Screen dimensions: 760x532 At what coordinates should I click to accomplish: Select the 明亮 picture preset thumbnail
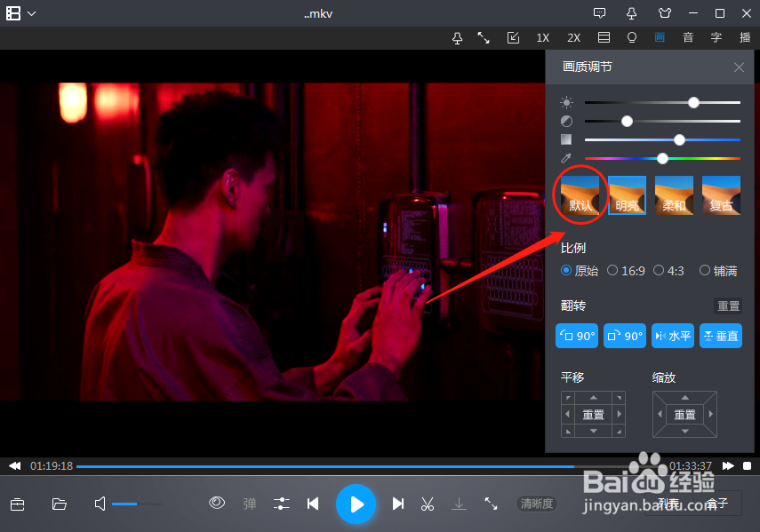(628, 195)
